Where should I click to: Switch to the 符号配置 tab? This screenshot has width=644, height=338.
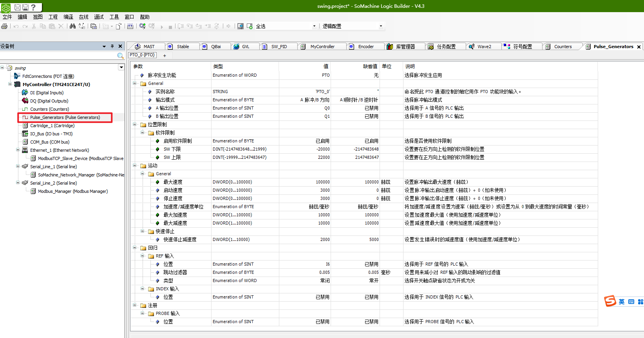[x=522, y=47]
